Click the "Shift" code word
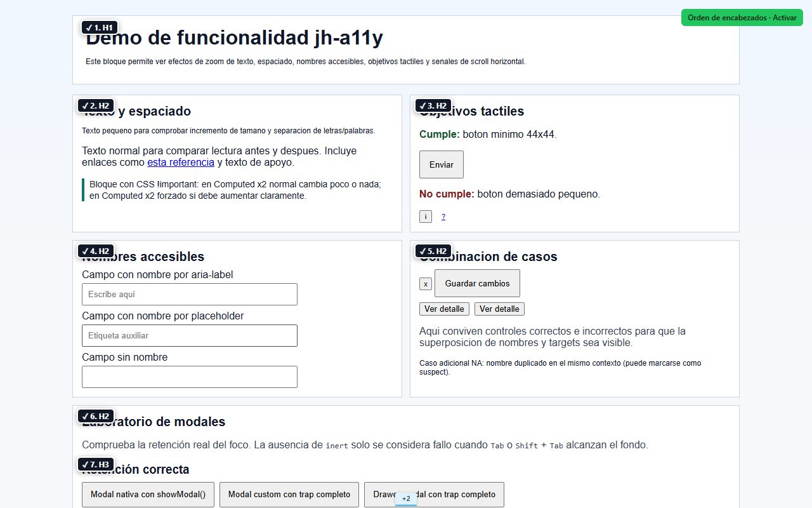Screen dimensions: 812x508 527,446
